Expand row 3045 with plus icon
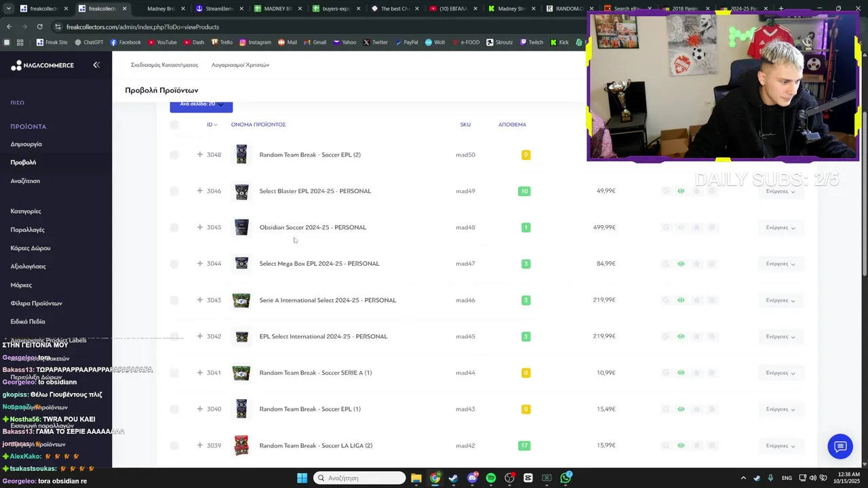Screen dimensions: 868x488 [199, 227]
